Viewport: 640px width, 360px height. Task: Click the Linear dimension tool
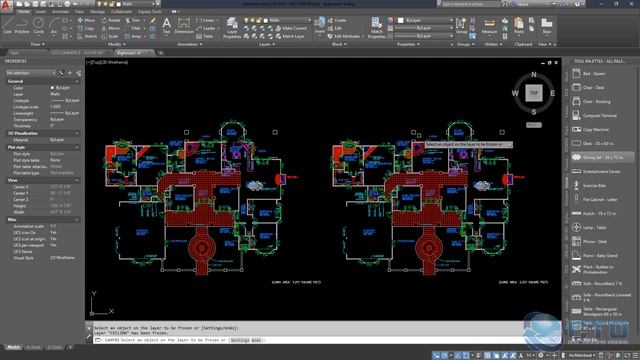(205, 20)
